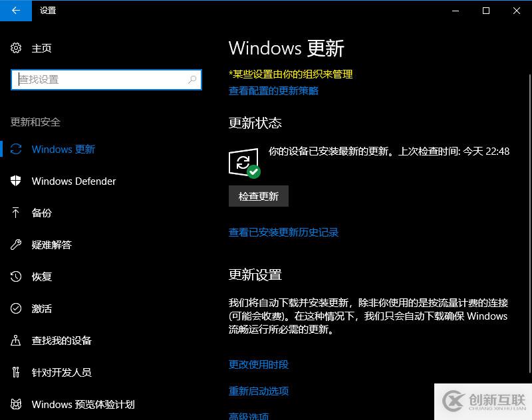
Task: Select the Windows Defender shield icon
Action: tap(16, 181)
